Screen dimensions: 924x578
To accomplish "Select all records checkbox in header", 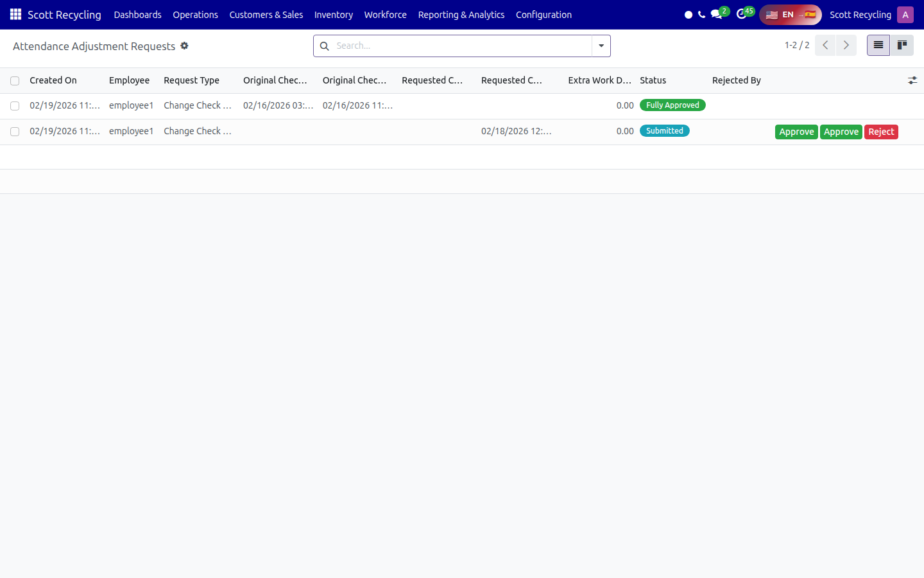I will point(15,81).
